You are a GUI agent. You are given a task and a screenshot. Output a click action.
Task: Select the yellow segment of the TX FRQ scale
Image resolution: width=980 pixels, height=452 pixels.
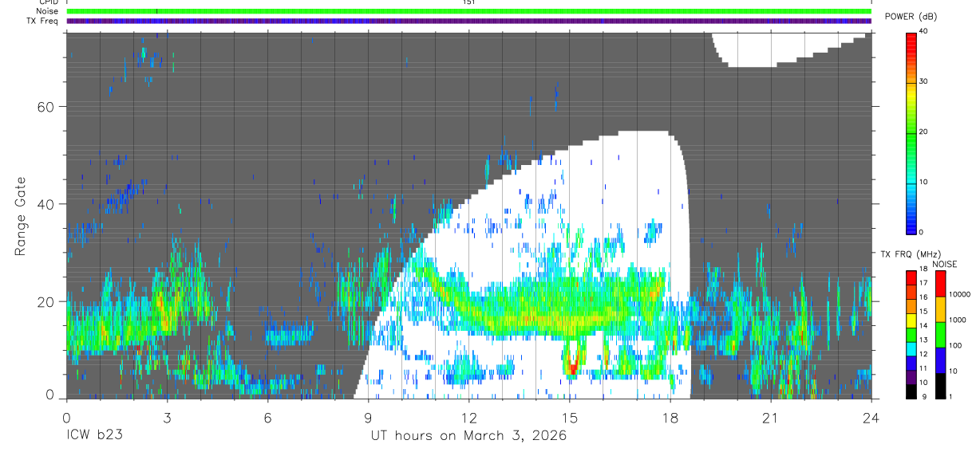click(x=911, y=320)
